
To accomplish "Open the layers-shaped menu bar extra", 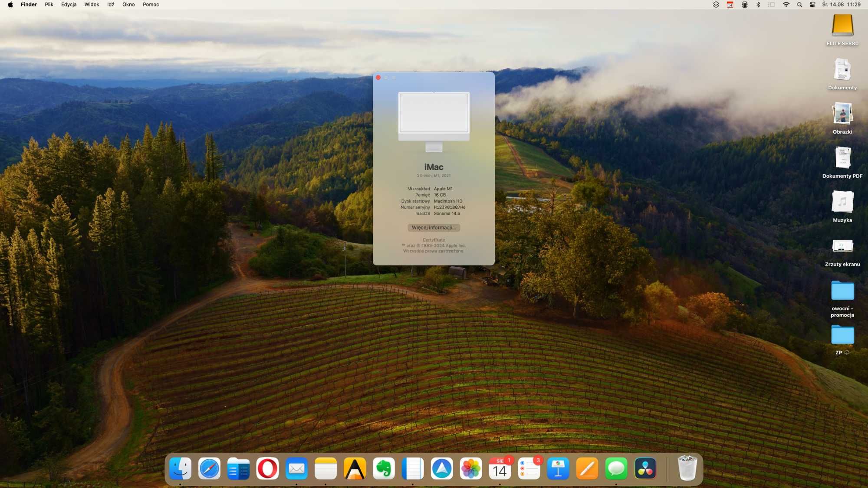I will tap(716, 4).
